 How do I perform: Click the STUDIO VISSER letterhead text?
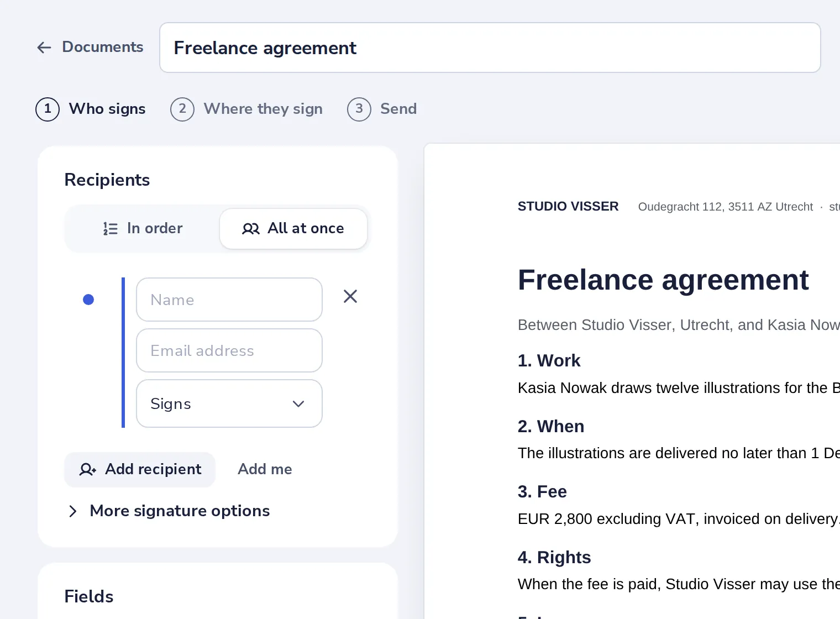click(568, 206)
